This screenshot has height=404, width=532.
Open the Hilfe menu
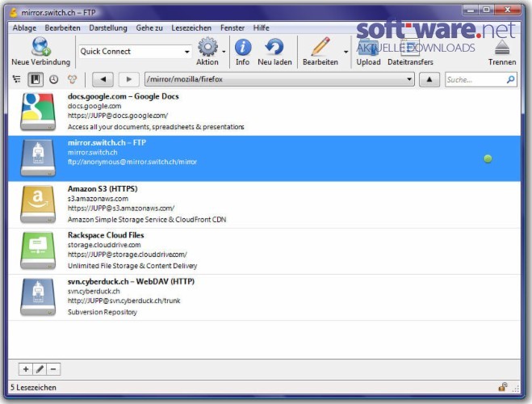pyautogui.click(x=262, y=27)
